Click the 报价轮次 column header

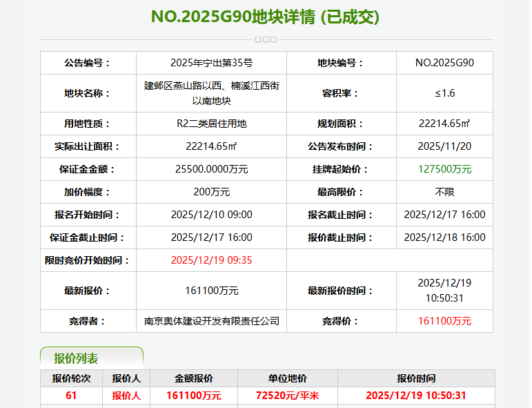(x=71, y=378)
